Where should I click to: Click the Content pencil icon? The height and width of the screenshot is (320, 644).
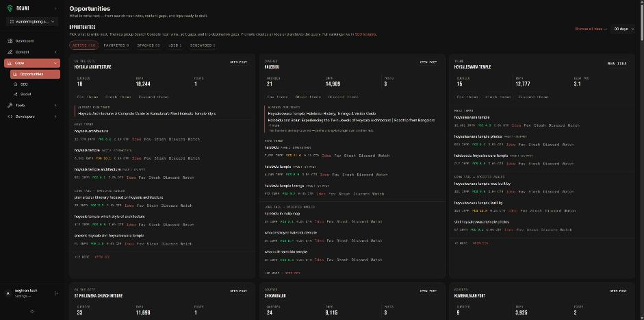click(x=10, y=52)
